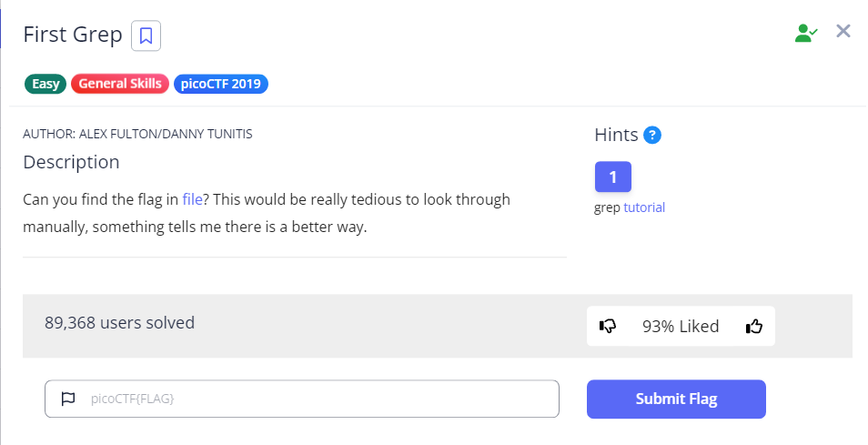Select the picoCTF 2019 event tag

[220, 84]
